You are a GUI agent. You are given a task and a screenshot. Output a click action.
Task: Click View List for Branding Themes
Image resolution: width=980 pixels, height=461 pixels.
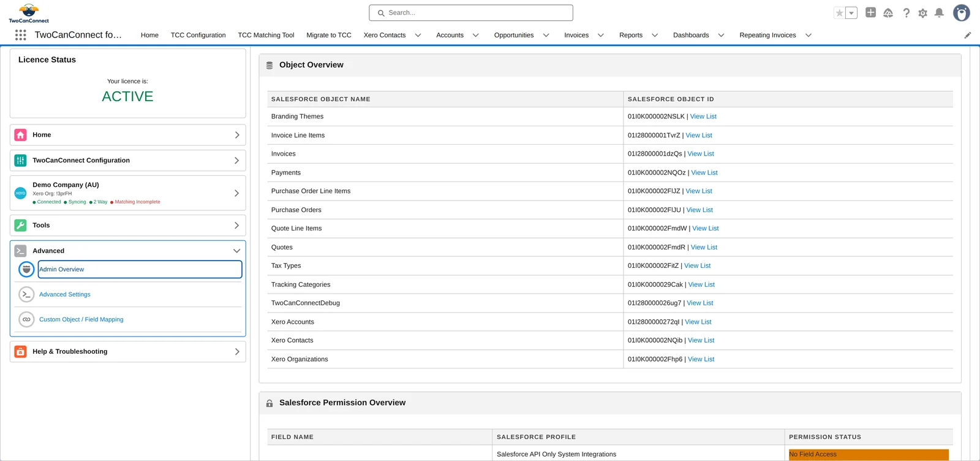tap(703, 116)
